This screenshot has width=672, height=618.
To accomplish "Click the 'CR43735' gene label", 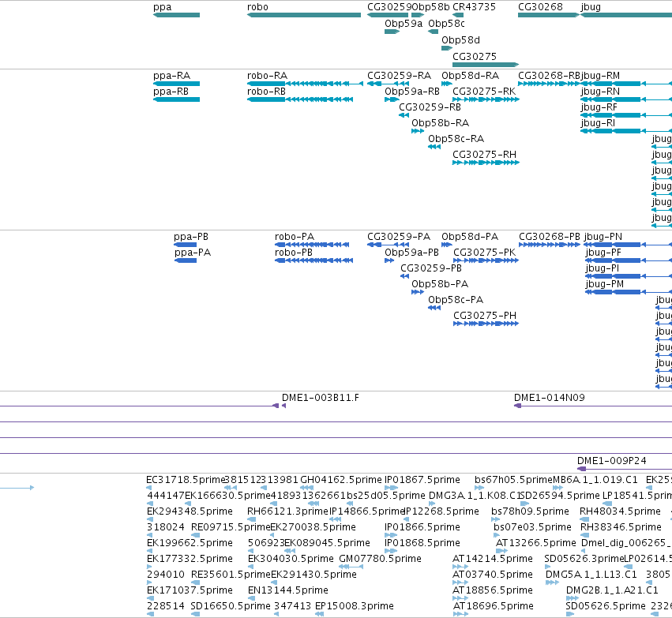I will [x=474, y=7].
